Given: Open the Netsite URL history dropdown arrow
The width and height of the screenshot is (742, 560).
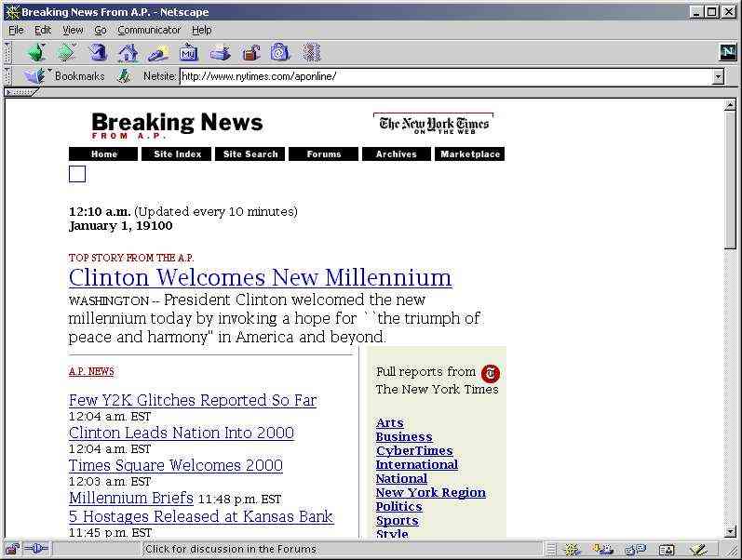Looking at the screenshot, I should click(719, 76).
